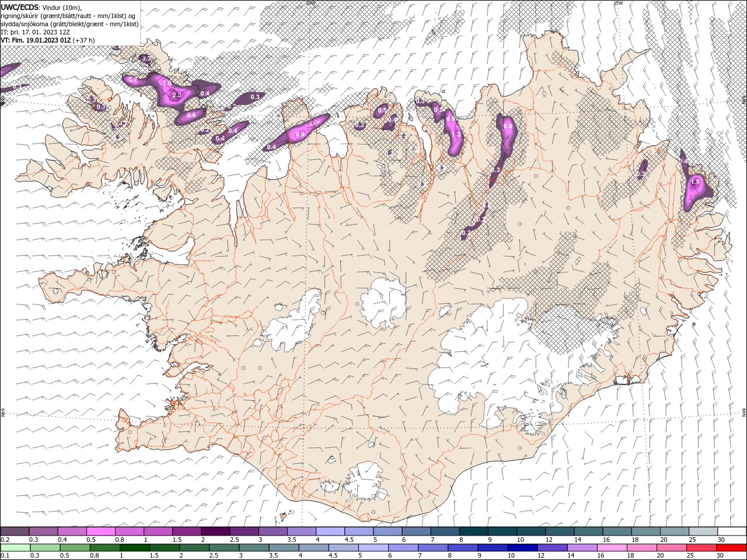This screenshot has width=747, height=560.
Task: Click top legend swatch between 0.2 and 0.3
Action: (x=15, y=531)
